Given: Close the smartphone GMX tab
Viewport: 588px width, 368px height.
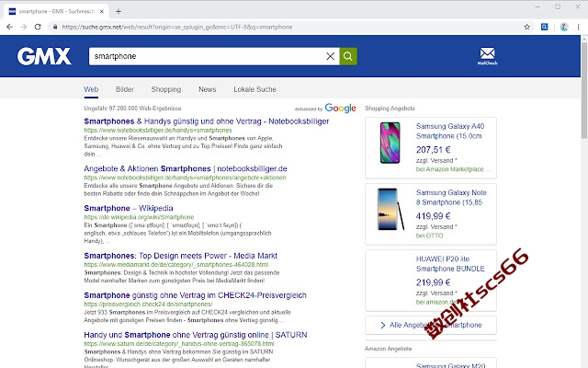Looking at the screenshot, I should tap(102, 11).
